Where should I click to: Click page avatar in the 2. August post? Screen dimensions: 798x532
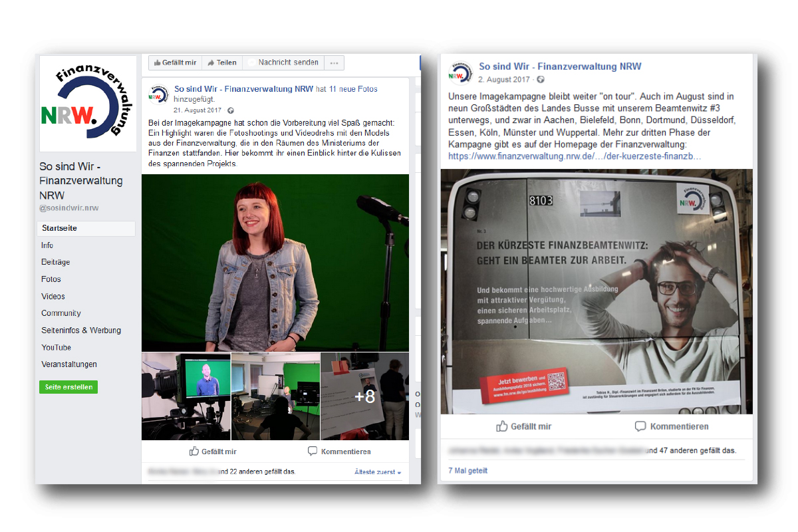click(460, 72)
